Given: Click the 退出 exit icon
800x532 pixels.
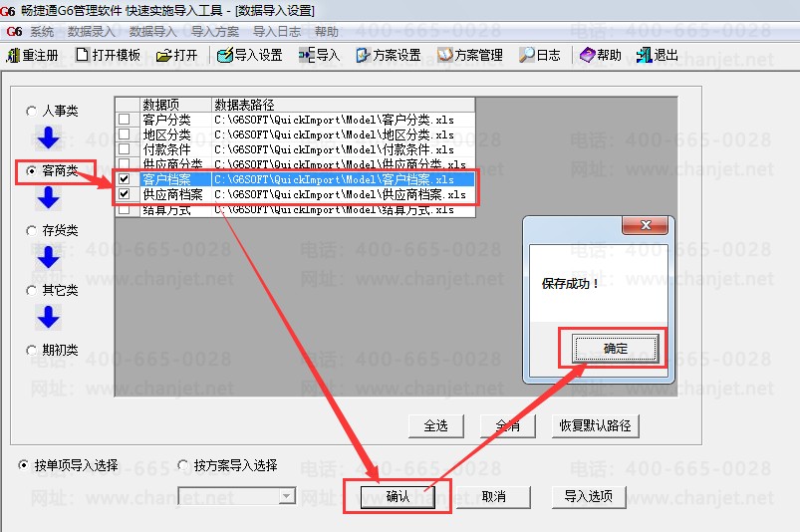Looking at the screenshot, I should pyautogui.click(x=644, y=55).
